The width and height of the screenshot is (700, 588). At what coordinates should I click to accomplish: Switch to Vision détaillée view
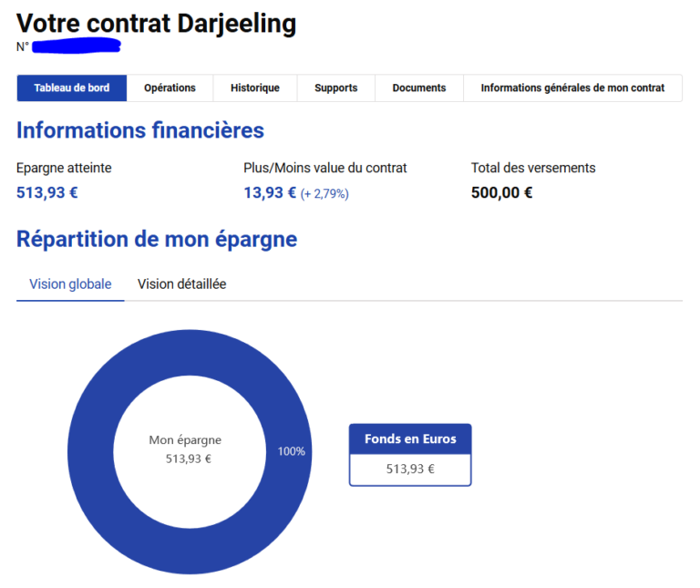[x=181, y=284]
